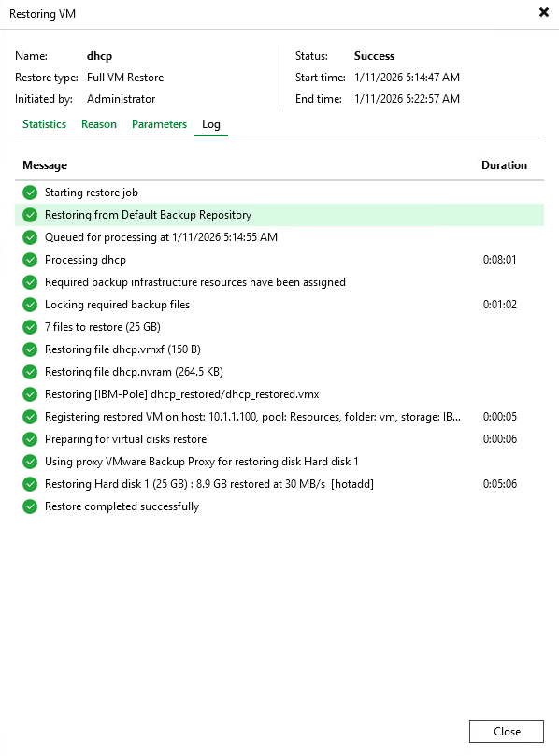This screenshot has width=559, height=756.
Task: Click the Close button
Action: click(506, 732)
